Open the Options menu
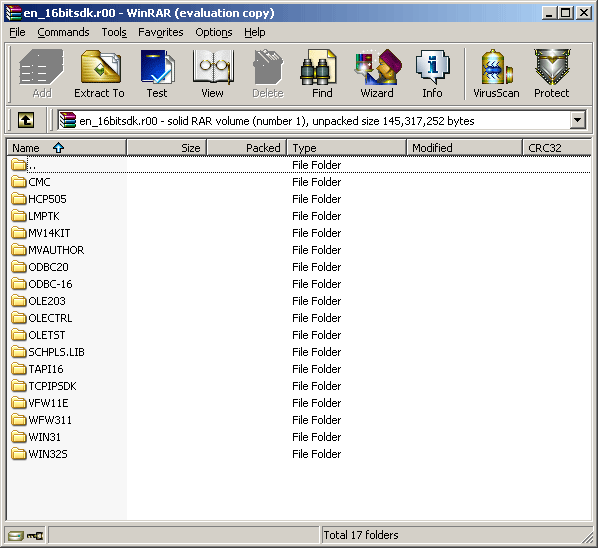 (214, 32)
